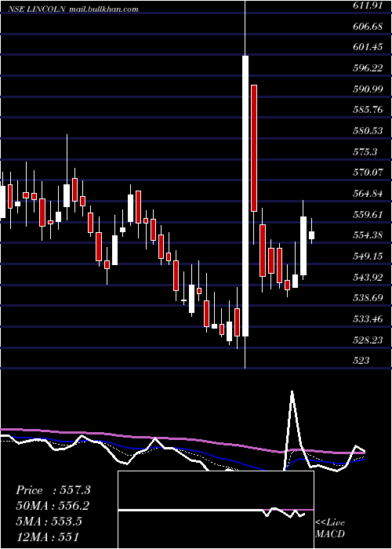Image resolution: width=392 pixels, height=549 pixels.
Task: Click the 5MA : 553.5 readout
Action: click(49, 522)
